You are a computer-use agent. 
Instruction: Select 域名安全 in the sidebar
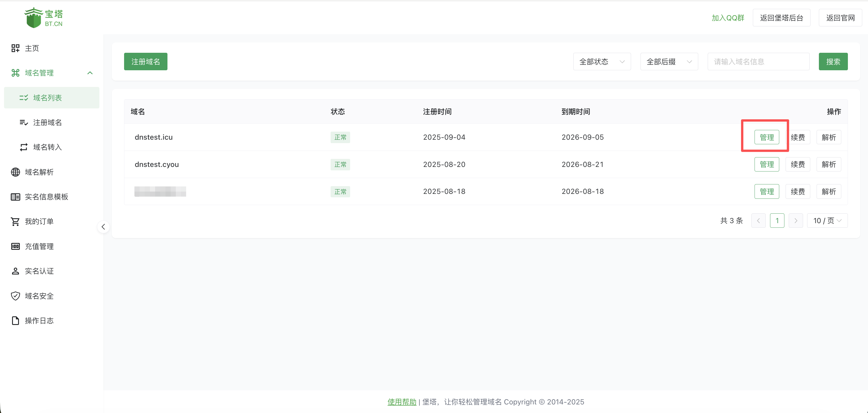coord(39,296)
